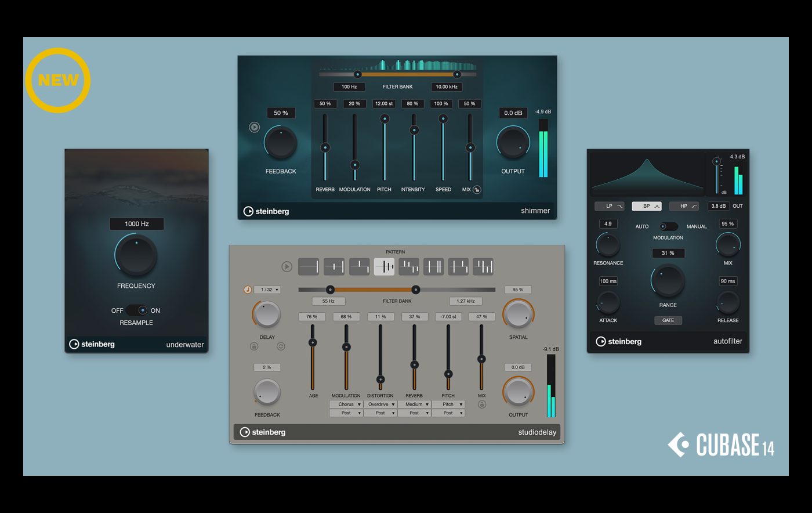812x513 pixels.
Task: Click the 12.00 st shimmer pitch value
Action: [384, 104]
